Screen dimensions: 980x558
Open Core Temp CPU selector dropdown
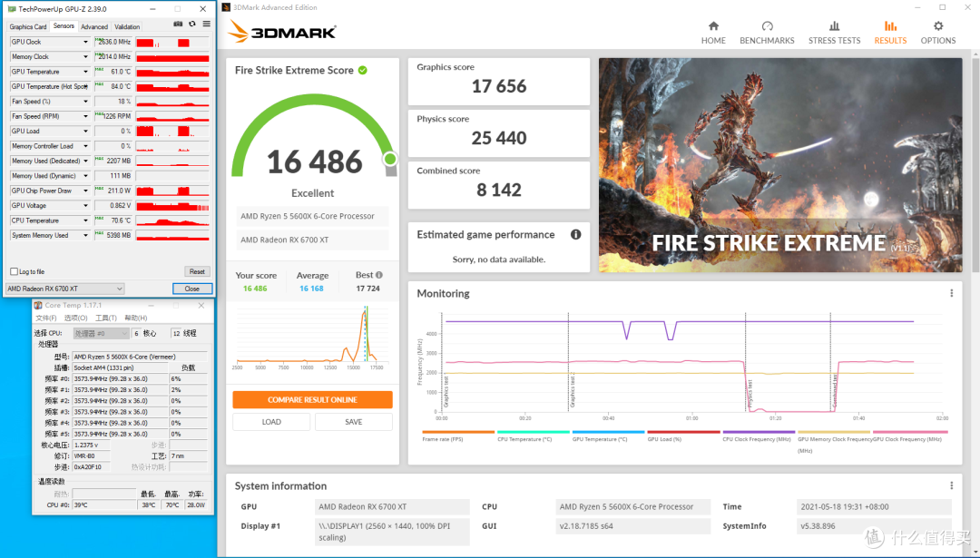point(101,333)
